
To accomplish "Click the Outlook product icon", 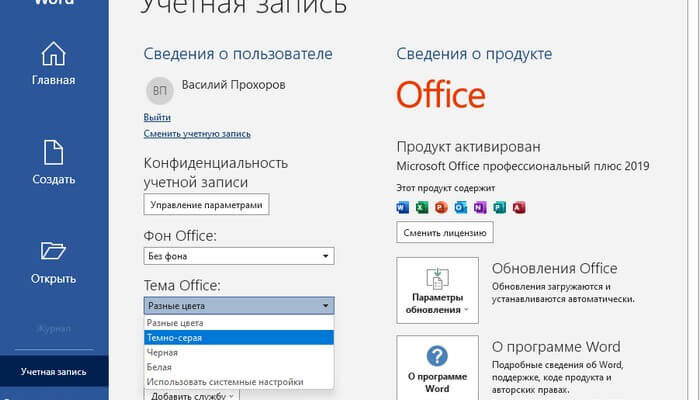I will point(461,208).
